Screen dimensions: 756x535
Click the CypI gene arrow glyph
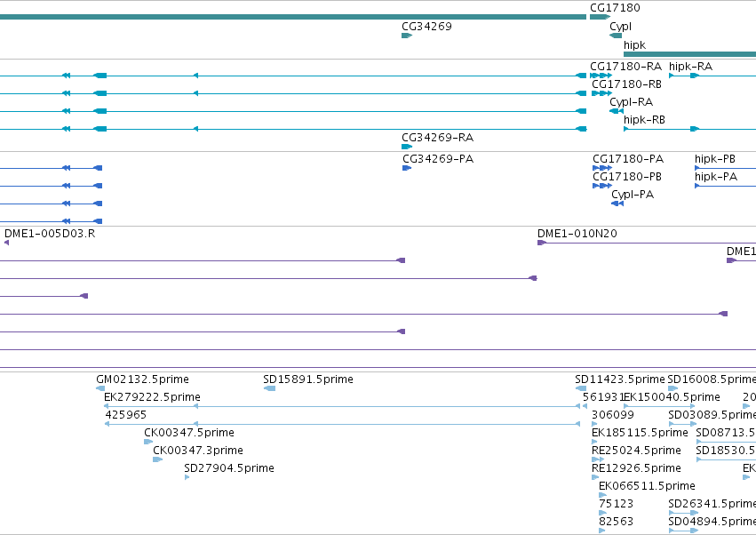tap(616, 36)
